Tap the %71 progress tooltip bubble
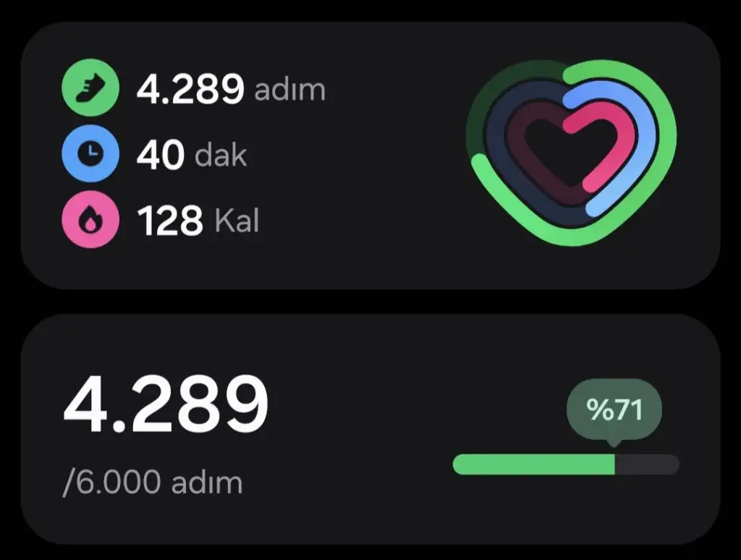The height and width of the screenshot is (560, 741). [614, 410]
